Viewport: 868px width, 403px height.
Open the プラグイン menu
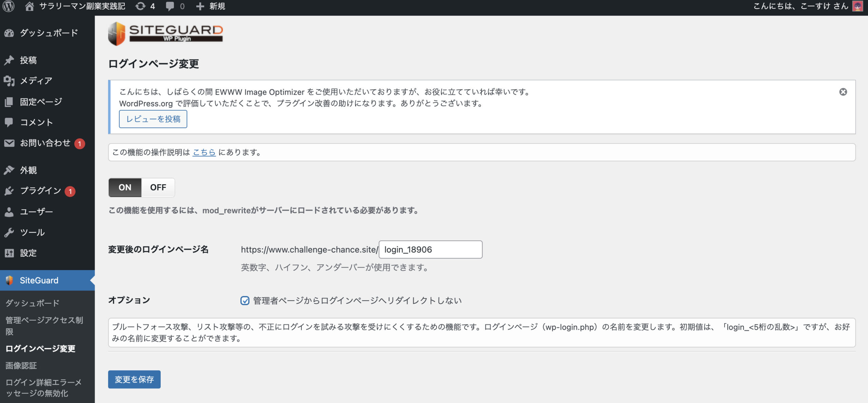point(40,191)
